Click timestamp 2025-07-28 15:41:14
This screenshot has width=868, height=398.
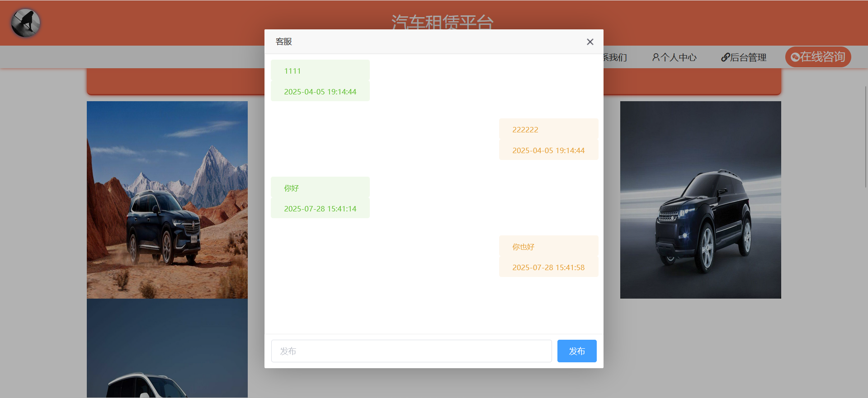320,209
